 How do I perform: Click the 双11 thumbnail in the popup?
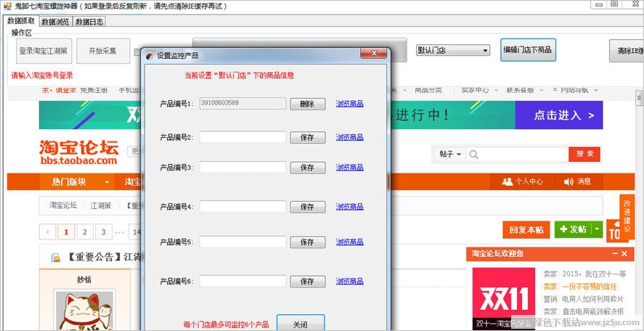[x=504, y=298]
